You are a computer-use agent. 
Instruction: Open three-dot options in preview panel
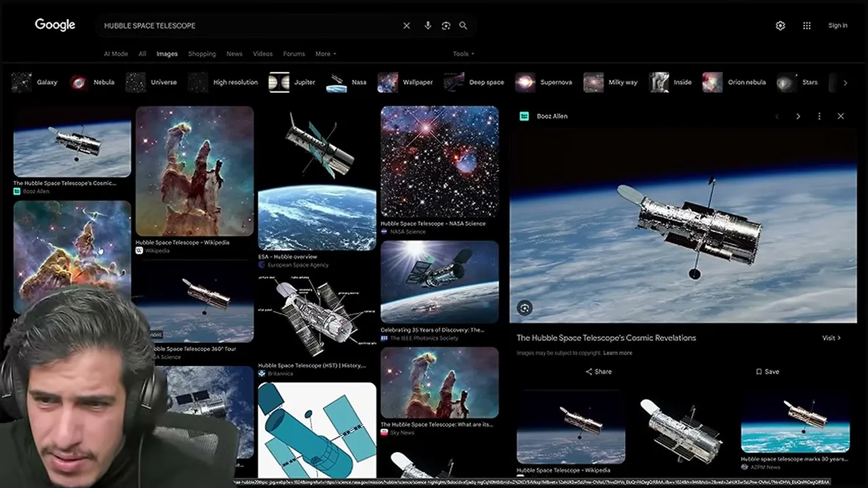tap(819, 117)
